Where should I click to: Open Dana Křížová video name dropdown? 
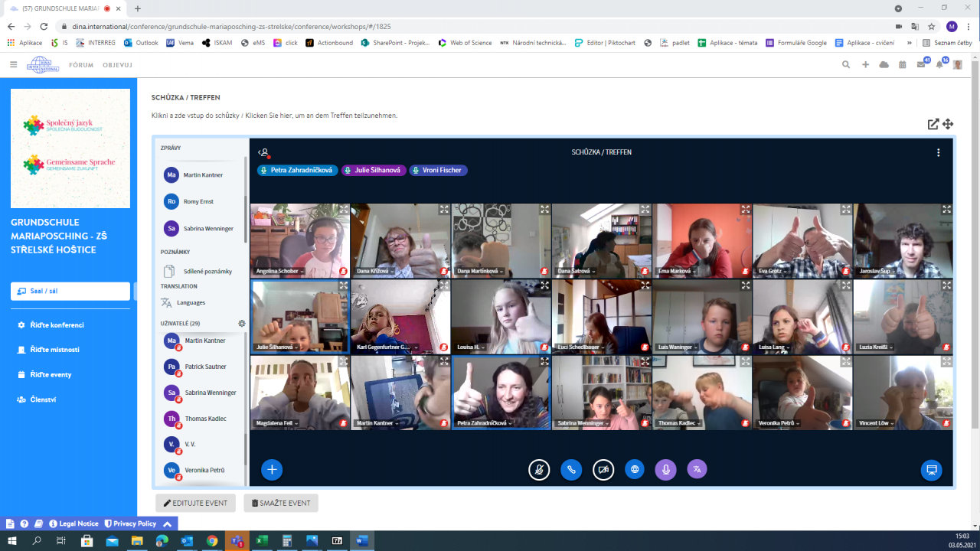click(x=376, y=271)
